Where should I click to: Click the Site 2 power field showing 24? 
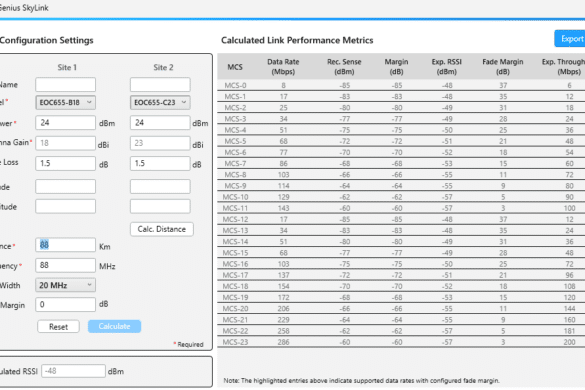[160, 123]
